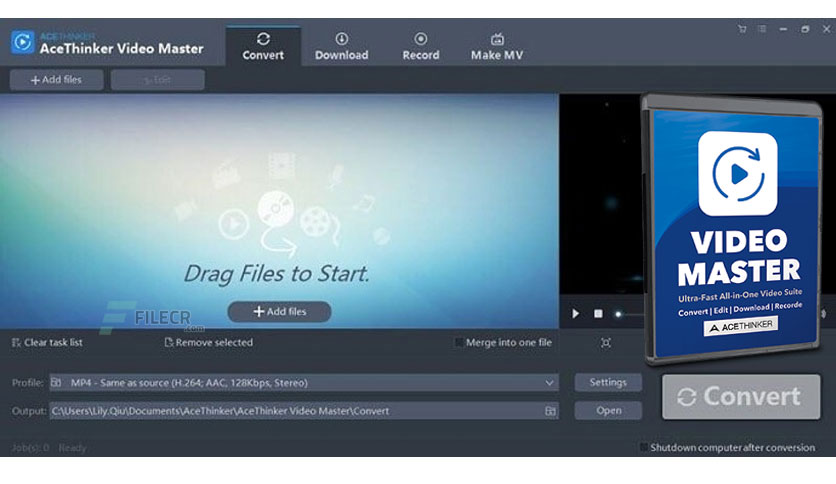Click Add files button in top toolbar
Screen dimensions: 836x484
click(x=57, y=80)
